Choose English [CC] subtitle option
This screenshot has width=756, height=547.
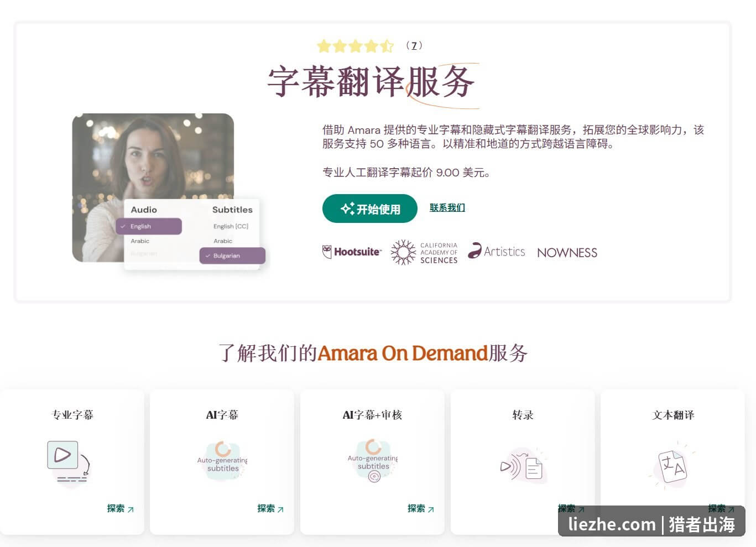point(231,226)
